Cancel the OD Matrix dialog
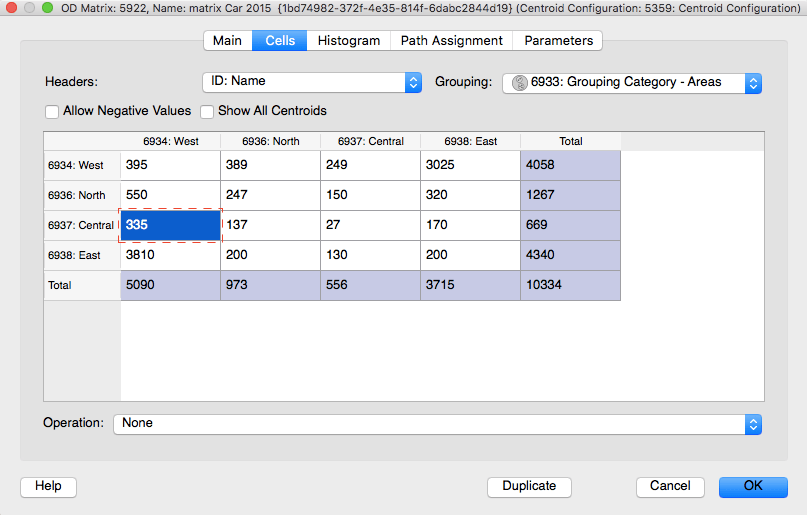This screenshot has width=807, height=515. click(x=670, y=487)
